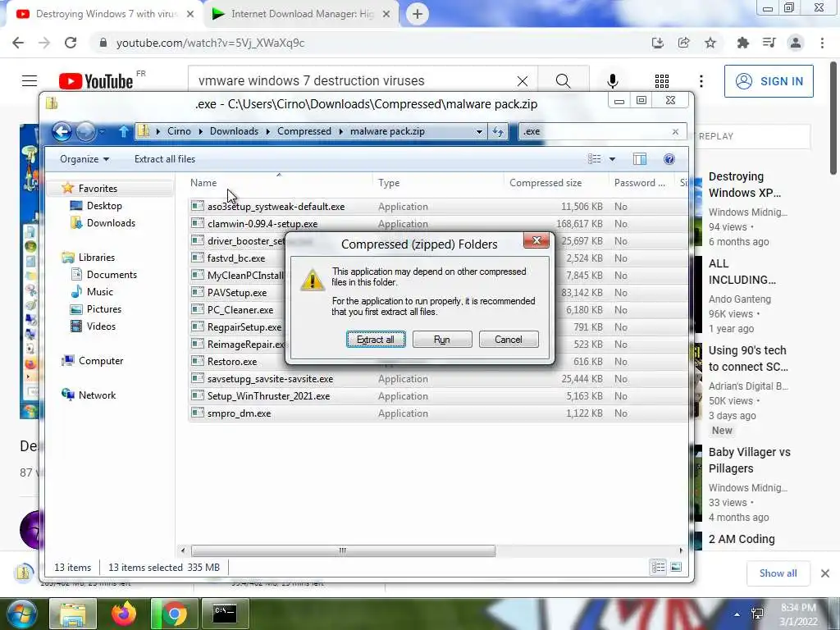Select Computer in the navigation pane
Viewport: 840px width, 630px height.
pos(101,361)
